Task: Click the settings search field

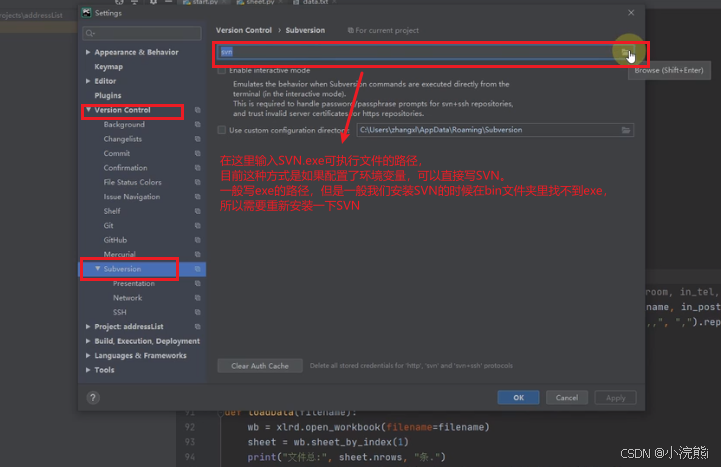Action: point(142,33)
